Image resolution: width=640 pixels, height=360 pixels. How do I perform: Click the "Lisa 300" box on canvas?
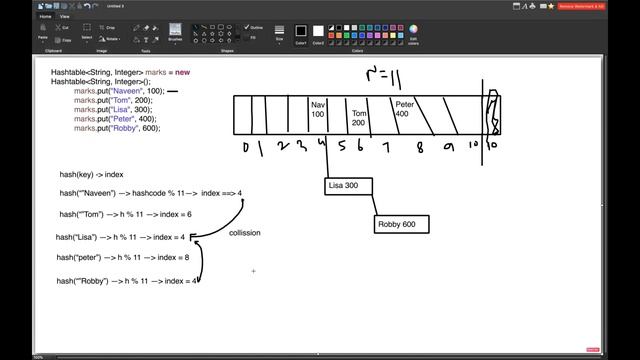click(x=348, y=186)
